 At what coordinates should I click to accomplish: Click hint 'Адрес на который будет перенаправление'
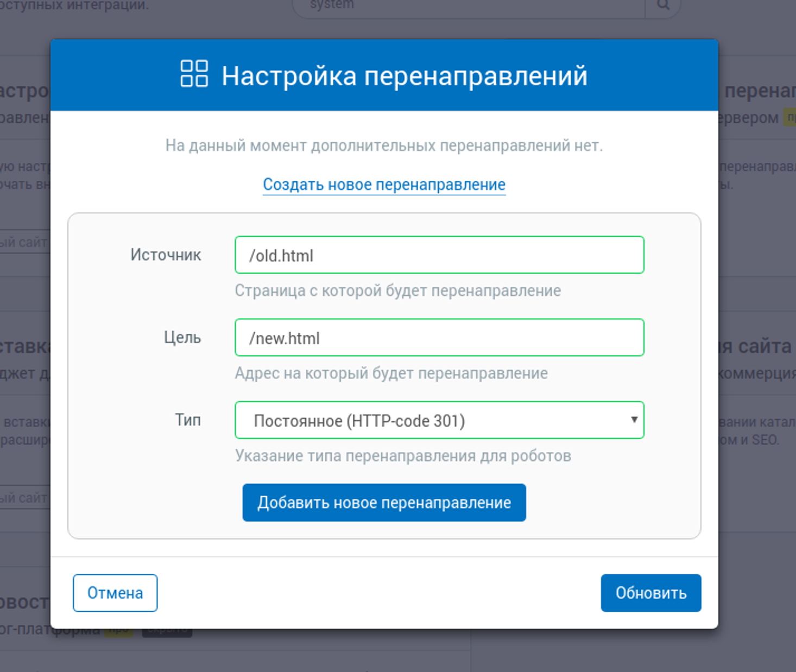[391, 373]
